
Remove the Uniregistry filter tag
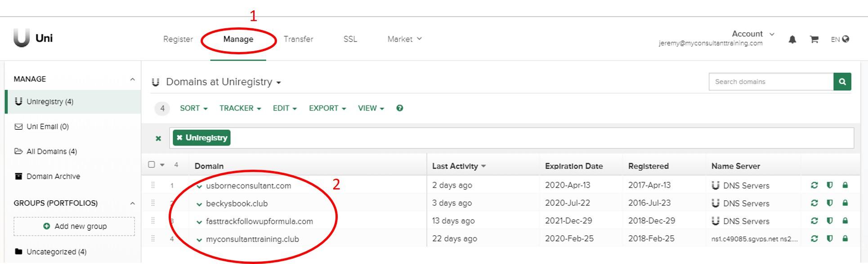coord(179,138)
